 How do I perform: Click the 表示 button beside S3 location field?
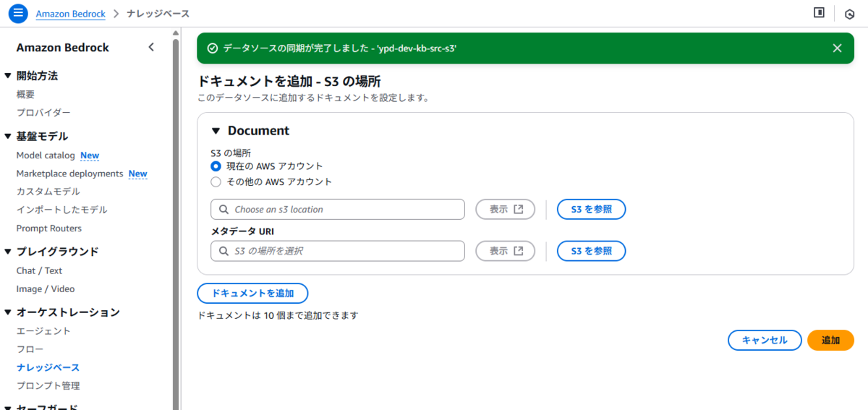505,210
